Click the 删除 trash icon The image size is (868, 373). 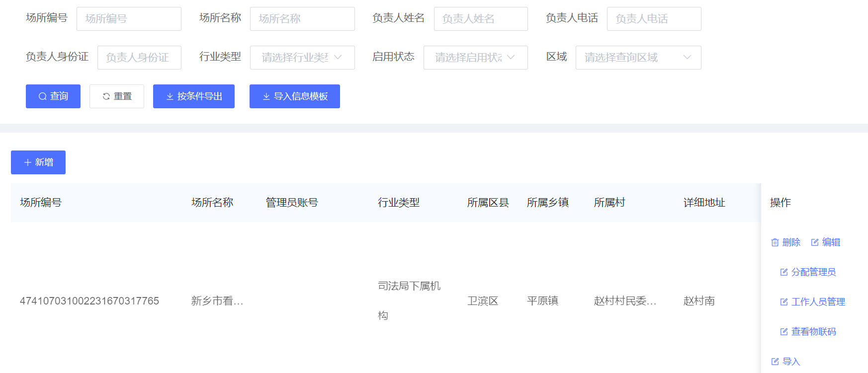tap(775, 242)
